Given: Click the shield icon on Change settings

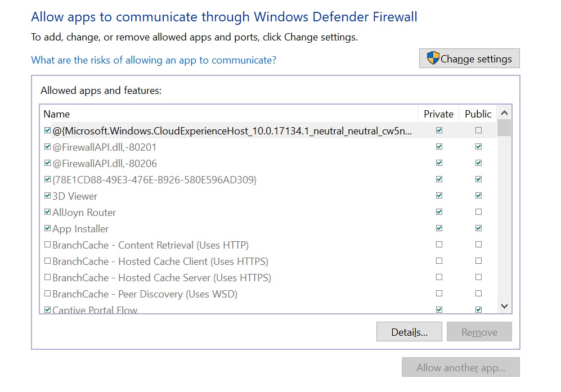Looking at the screenshot, I should point(433,57).
